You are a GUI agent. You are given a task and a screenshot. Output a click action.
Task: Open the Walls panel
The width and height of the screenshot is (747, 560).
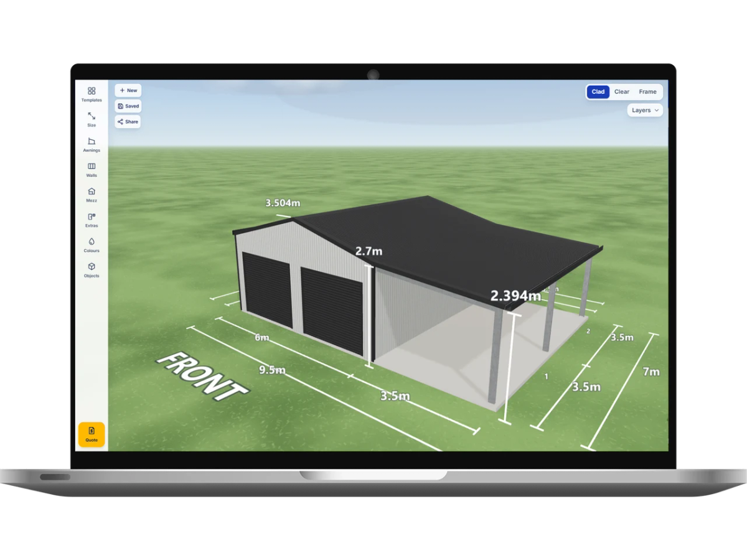coord(92,170)
